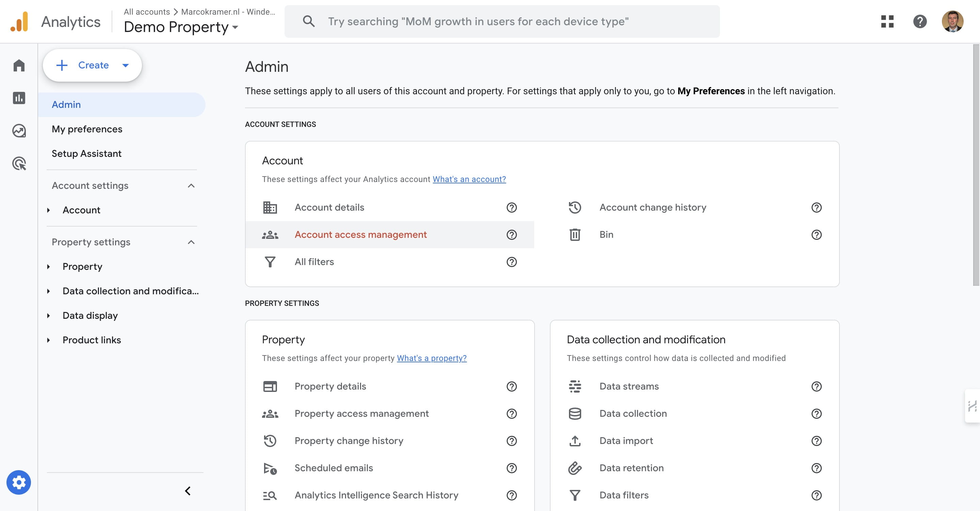The height and width of the screenshot is (511, 980).
Task: Click the blue Admin gear icon
Action: 19,482
